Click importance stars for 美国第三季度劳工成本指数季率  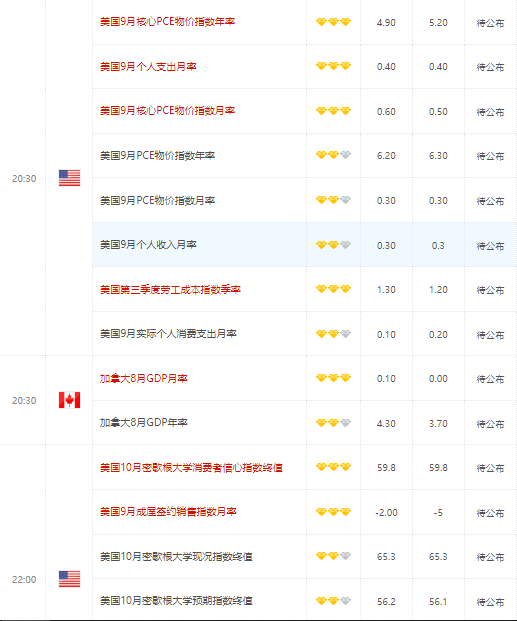(x=333, y=289)
